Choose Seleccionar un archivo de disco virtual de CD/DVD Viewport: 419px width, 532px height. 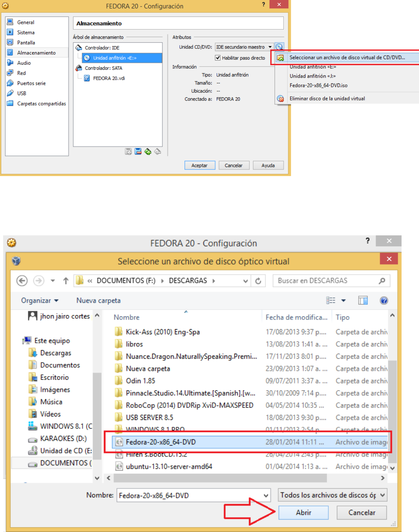[x=347, y=57]
